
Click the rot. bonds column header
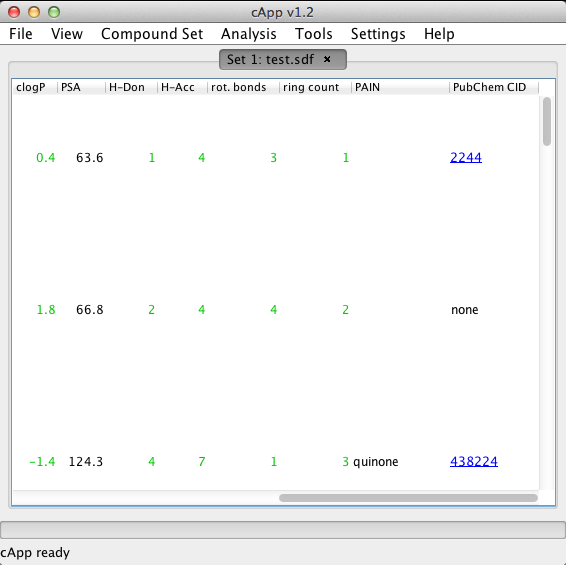[243, 87]
